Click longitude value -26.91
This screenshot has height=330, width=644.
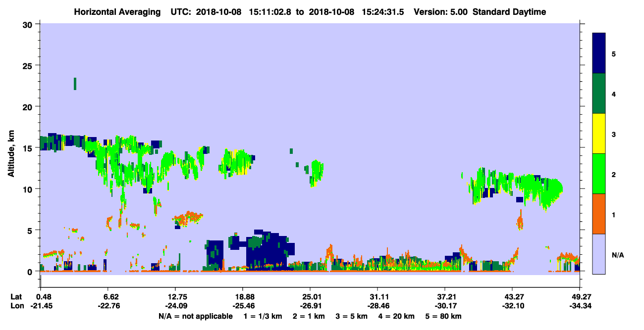(x=312, y=306)
